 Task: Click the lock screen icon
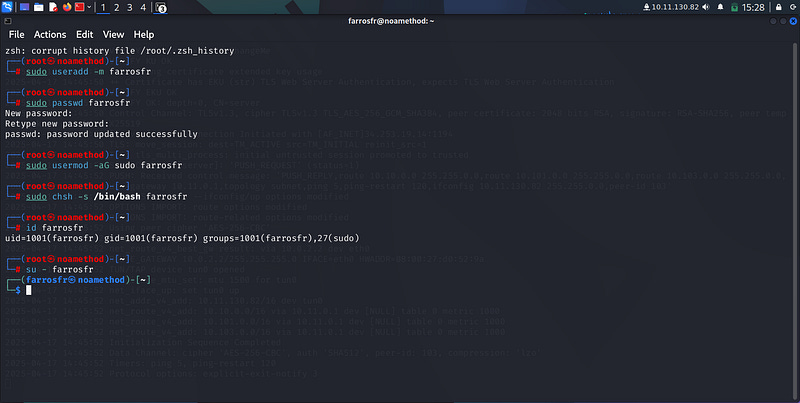[x=779, y=7]
